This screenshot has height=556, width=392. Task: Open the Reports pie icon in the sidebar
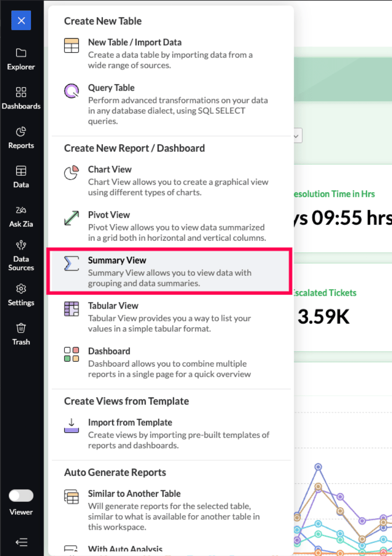[21, 131]
